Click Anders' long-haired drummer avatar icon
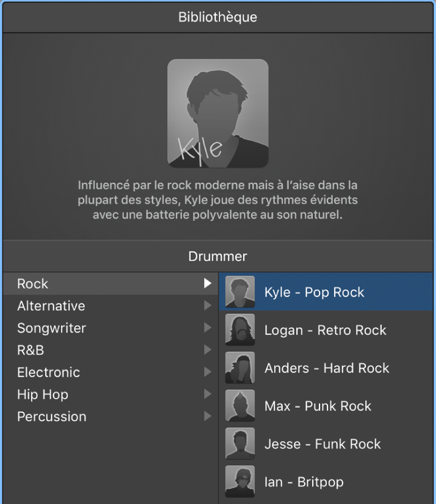 click(x=240, y=368)
